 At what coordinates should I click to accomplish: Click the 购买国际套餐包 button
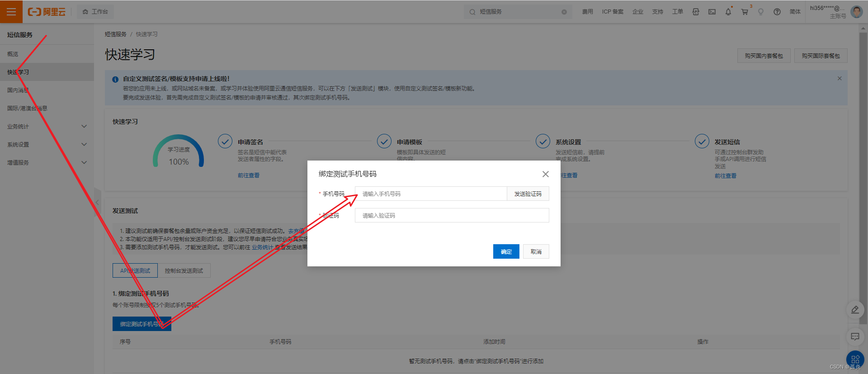point(821,56)
